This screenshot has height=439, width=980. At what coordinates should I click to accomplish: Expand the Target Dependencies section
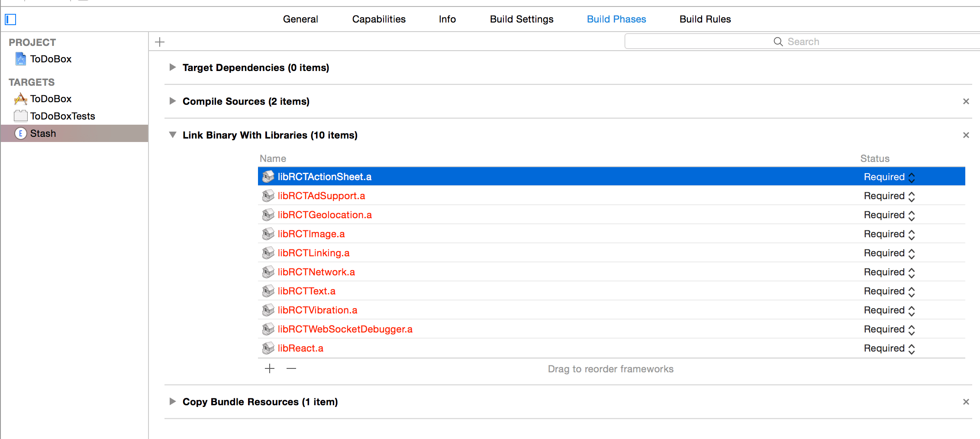(x=173, y=67)
